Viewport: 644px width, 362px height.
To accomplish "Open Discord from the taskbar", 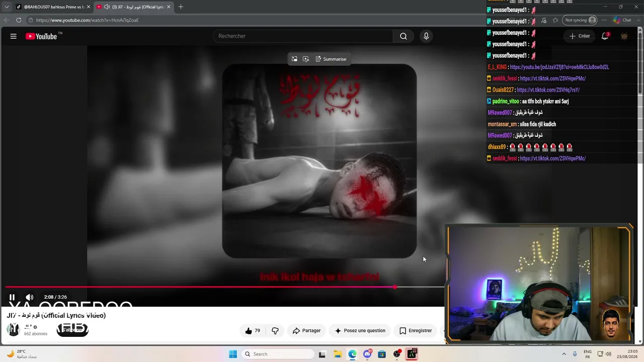I will [x=367, y=354].
